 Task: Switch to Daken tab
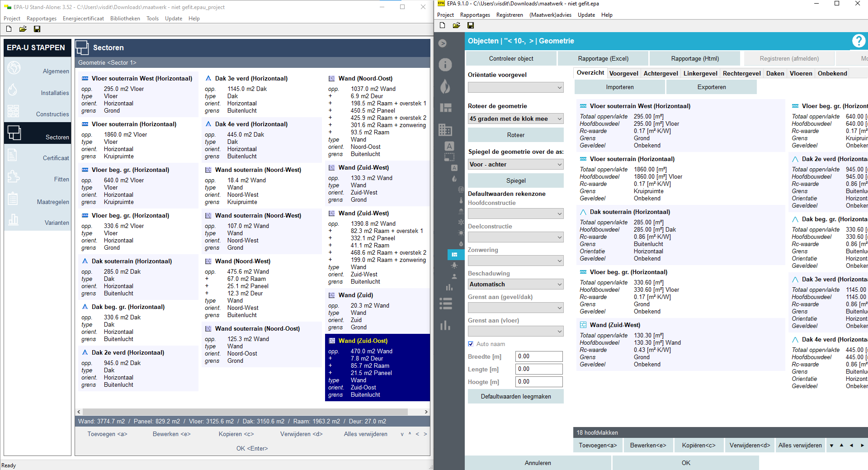(775, 73)
